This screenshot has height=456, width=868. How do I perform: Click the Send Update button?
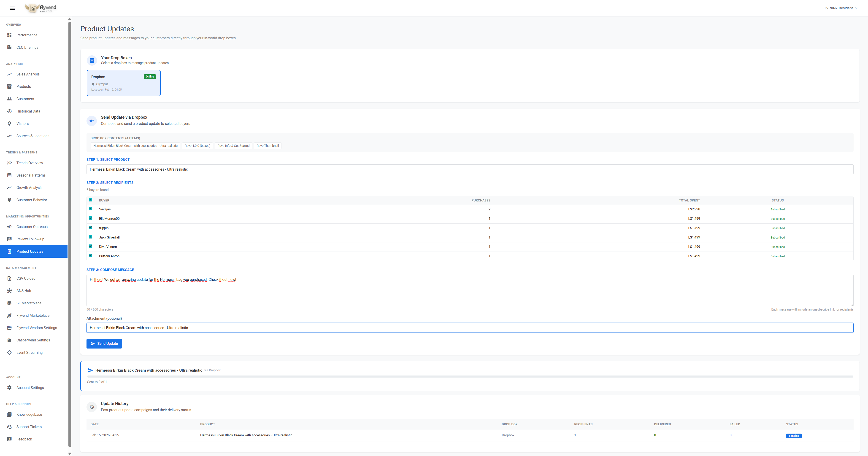pos(104,343)
